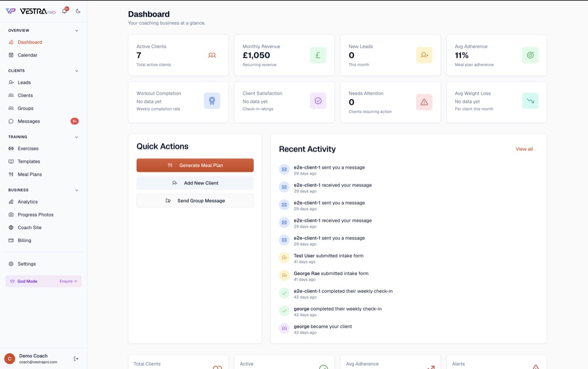Click the Total Clients card
This screenshot has height=369, width=588.
(178, 362)
